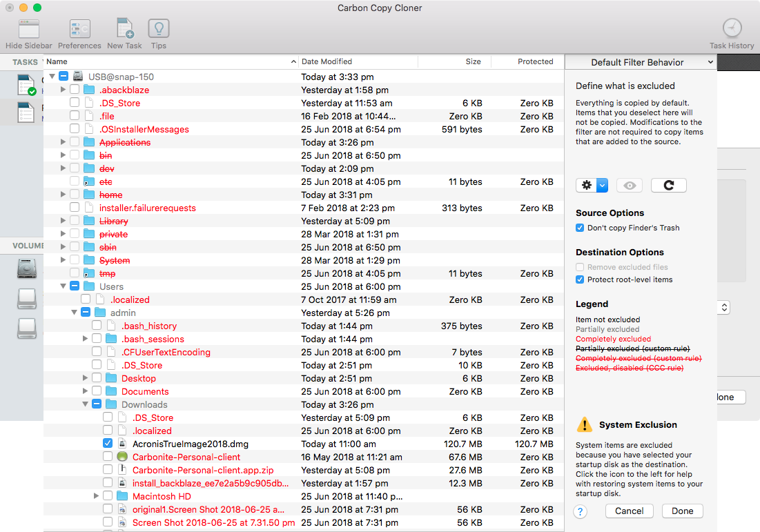Image resolution: width=760 pixels, height=532 pixels.
Task: Click the Done button
Action: pos(682,511)
